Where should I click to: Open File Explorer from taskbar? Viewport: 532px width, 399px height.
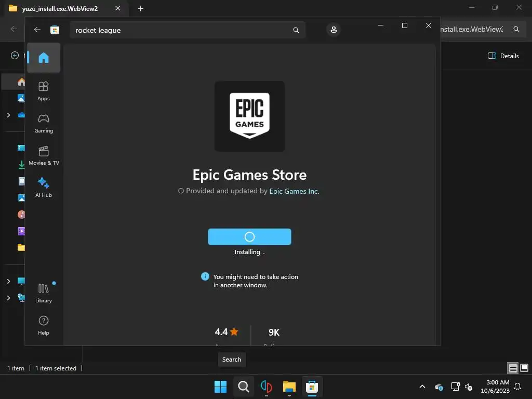pyautogui.click(x=289, y=387)
